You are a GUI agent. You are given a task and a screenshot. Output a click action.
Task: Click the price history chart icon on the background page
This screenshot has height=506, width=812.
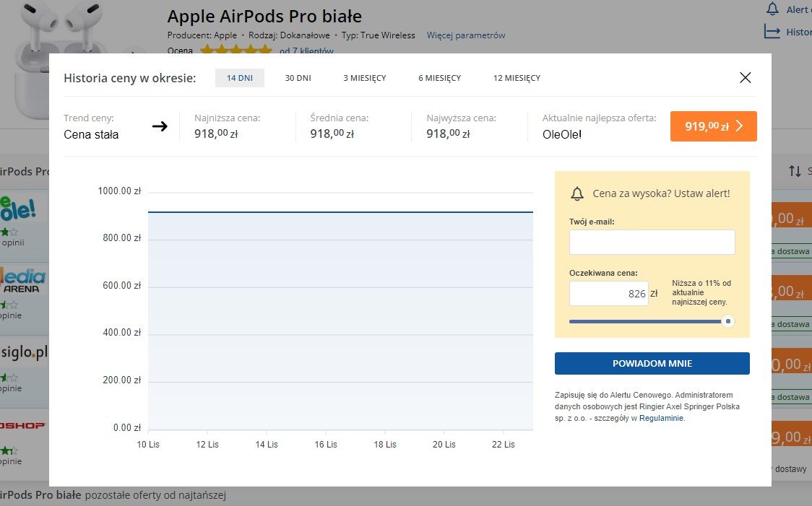click(772, 32)
